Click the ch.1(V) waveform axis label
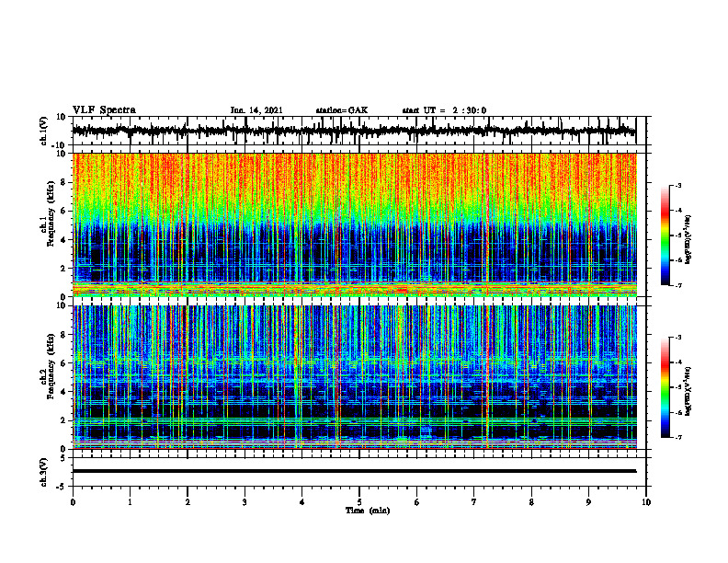The image size is (728, 563). pos(44,131)
